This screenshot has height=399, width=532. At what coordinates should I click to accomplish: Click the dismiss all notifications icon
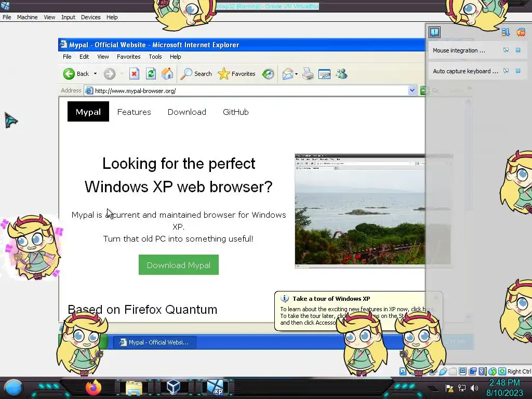point(521,32)
